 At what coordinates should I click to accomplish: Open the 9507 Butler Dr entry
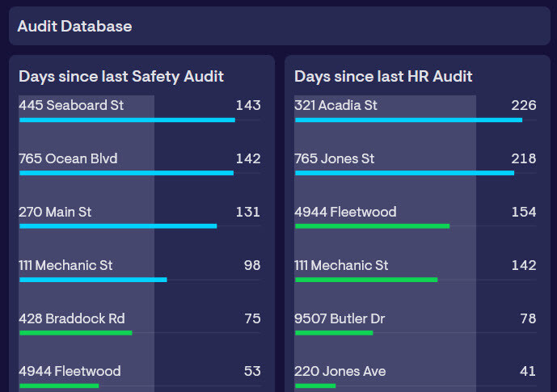pyautogui.click(x=340, y=318)
